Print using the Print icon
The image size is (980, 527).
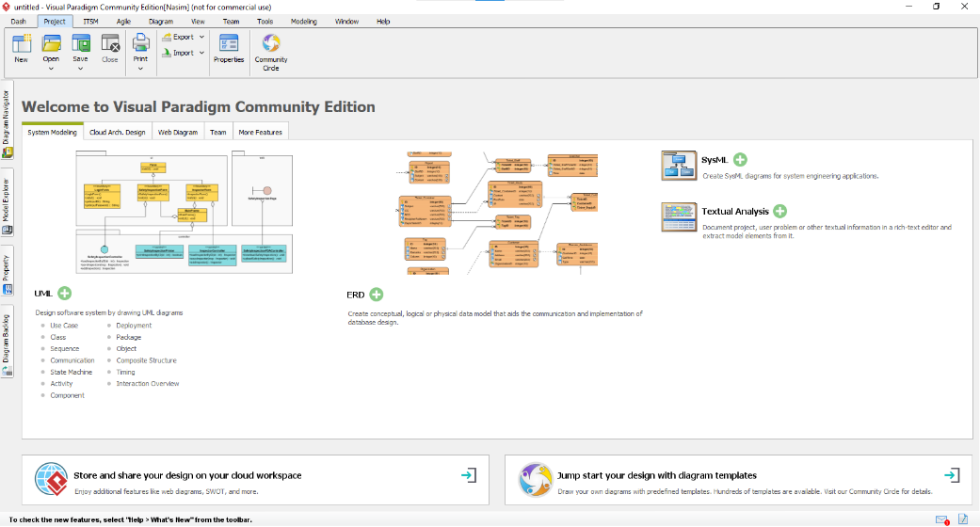[x=140, y=42]
